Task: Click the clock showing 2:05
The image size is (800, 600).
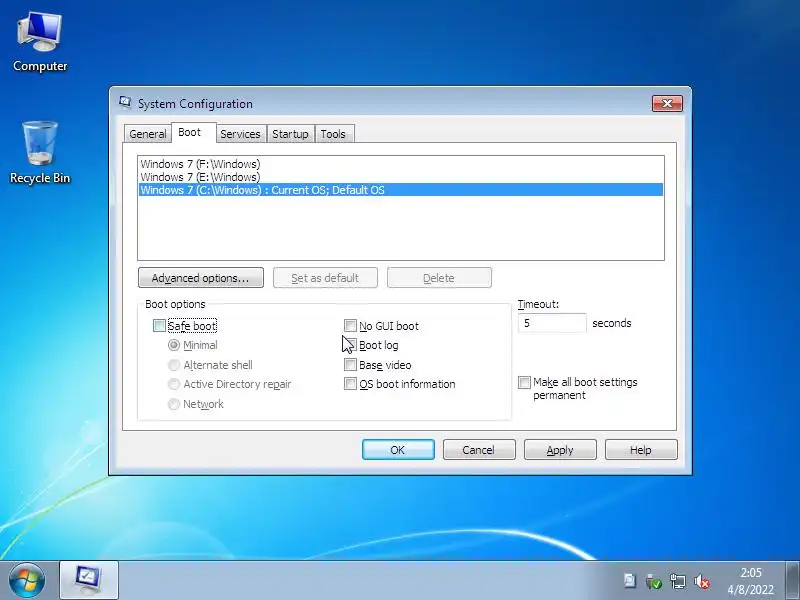Action: 751,581
